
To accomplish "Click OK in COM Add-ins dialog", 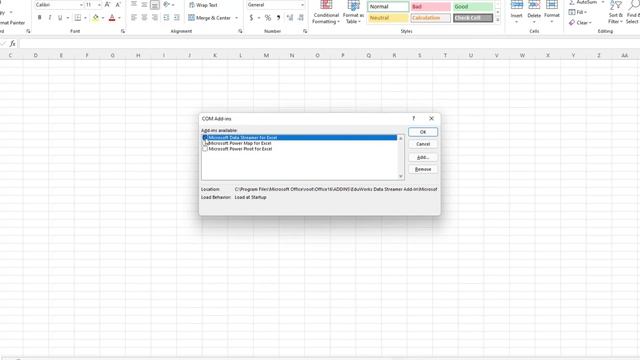I will click(x=423, y=132).
